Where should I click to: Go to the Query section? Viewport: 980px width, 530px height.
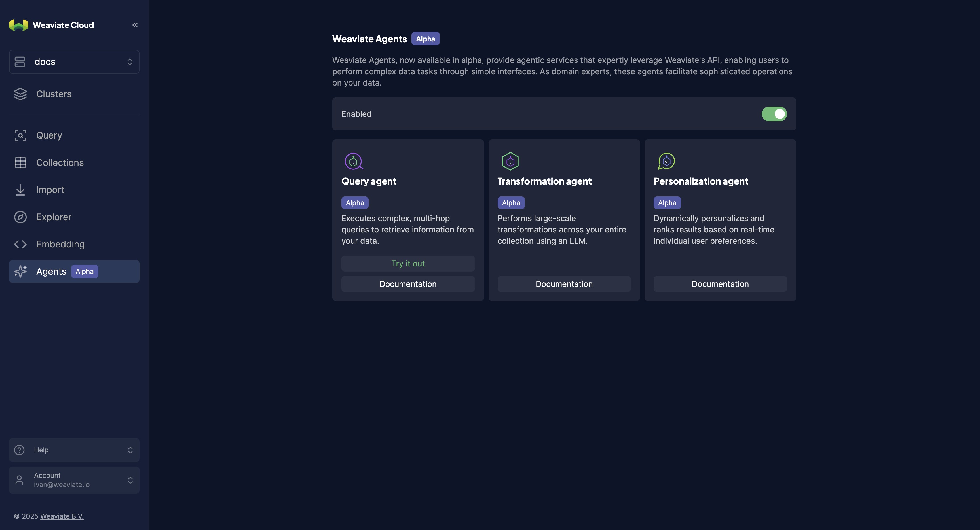click(x=74, y=135)
